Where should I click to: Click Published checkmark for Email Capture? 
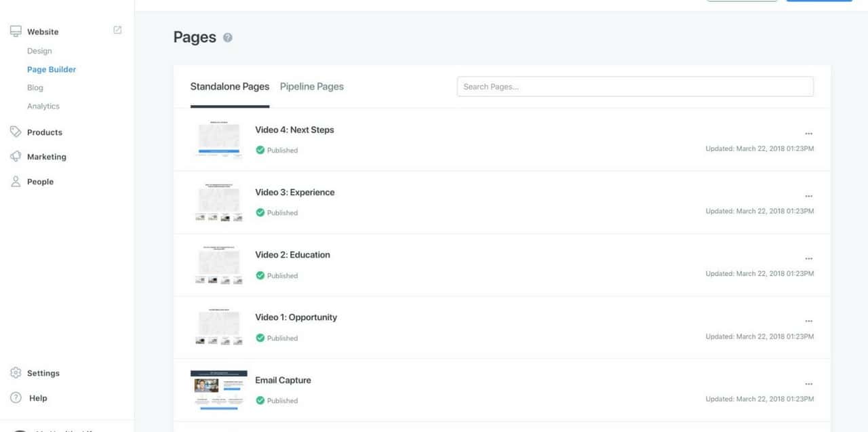260,400
